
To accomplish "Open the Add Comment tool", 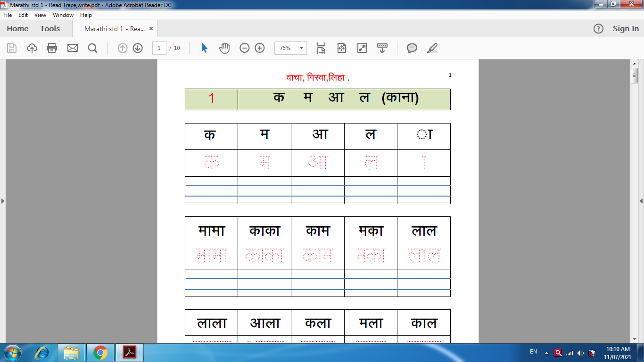I will [x=412, y=48].
